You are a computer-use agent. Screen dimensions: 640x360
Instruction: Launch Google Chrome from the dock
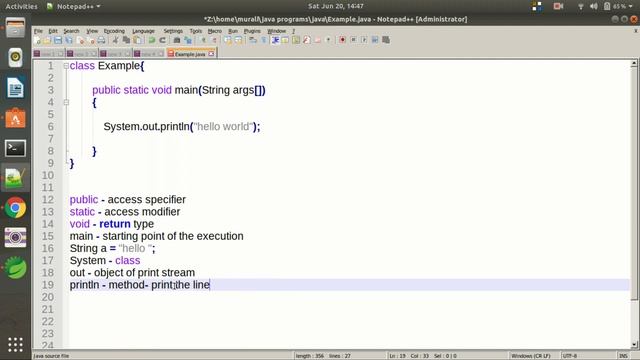(16, 208)
